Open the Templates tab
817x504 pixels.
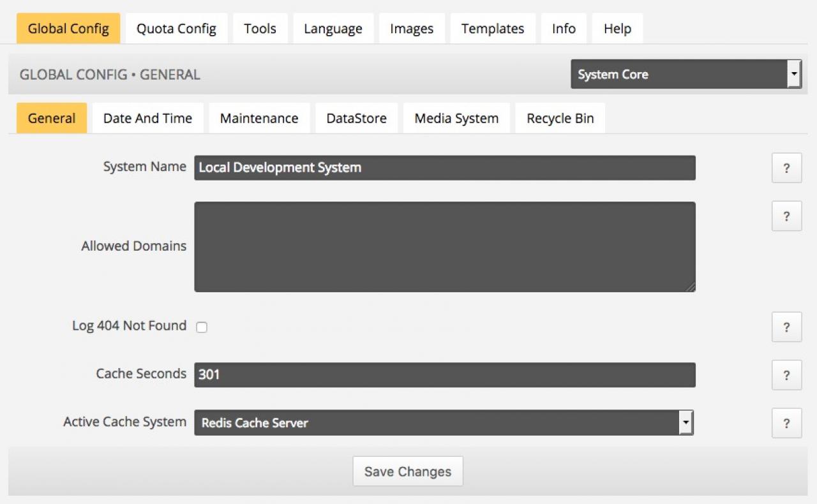(492, 29)
